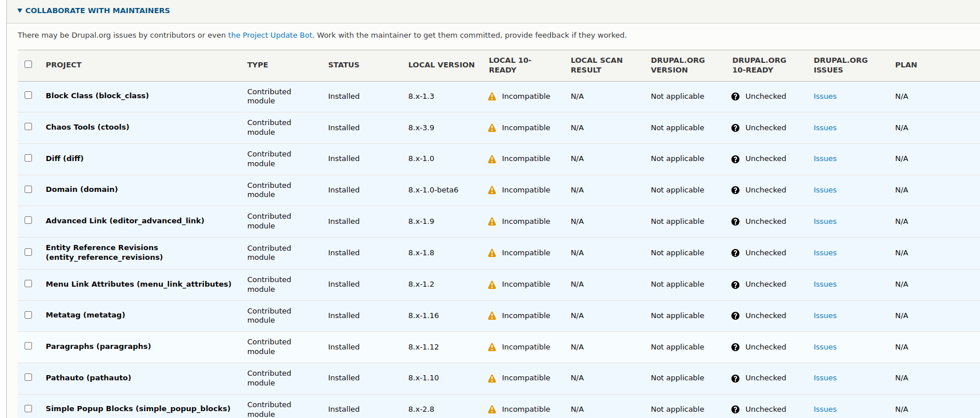Viewport: 980px width, 418px height.
Task: Tick the Simple Popup Blocks checkbox
Action: 28,408
